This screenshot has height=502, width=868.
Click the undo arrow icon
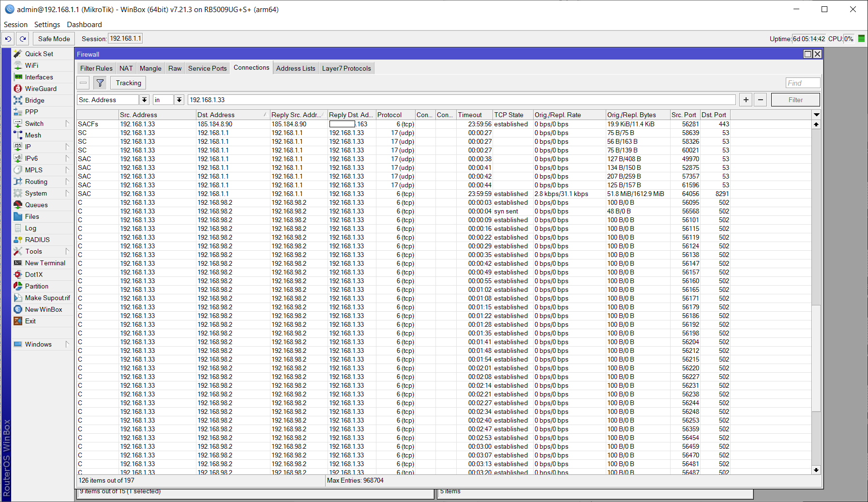[8, 39]
